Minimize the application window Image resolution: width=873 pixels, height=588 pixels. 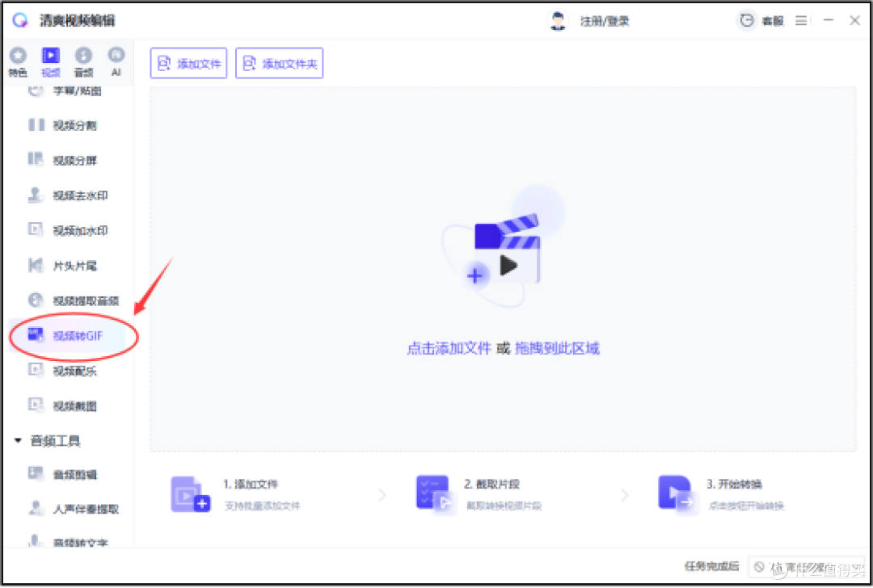829,20
